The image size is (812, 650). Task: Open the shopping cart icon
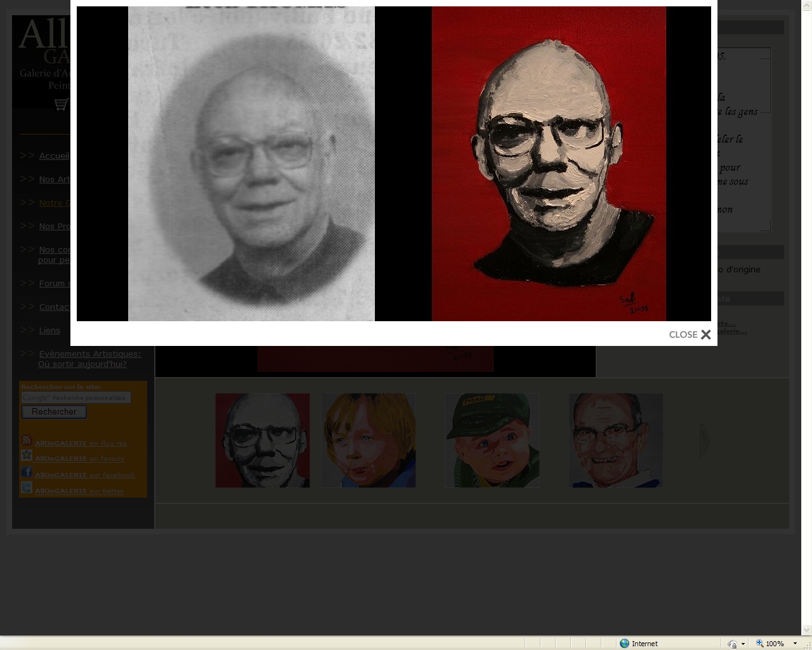coord(61,104)
